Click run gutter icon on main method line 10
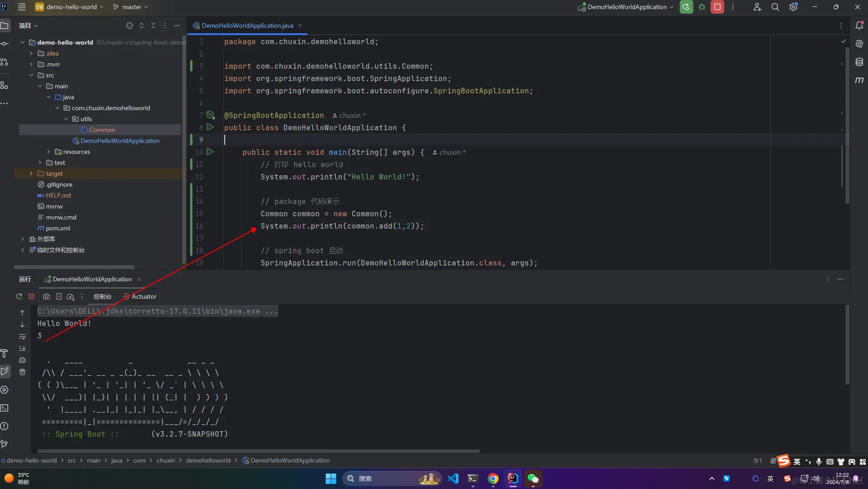The height and width of the screenshot is (489, 868). tap(210, 152)
